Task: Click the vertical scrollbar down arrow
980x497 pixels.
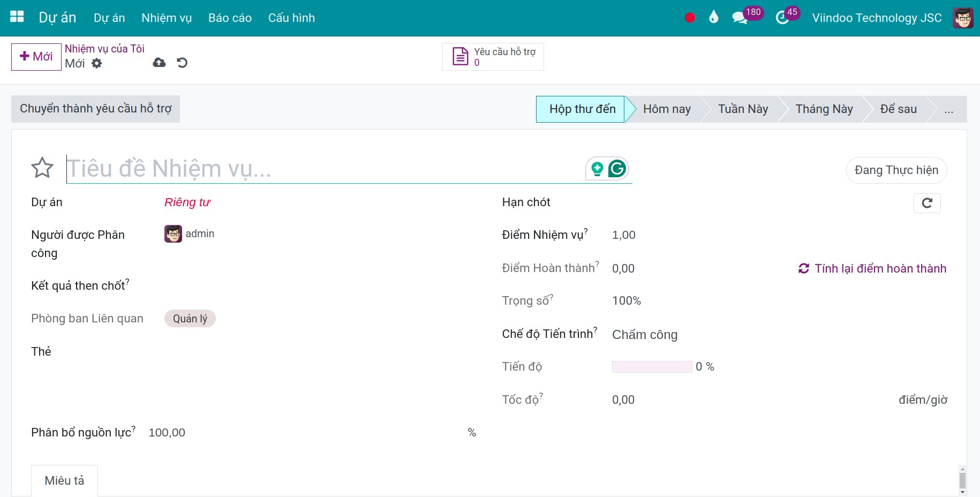Action: point(962,492)
